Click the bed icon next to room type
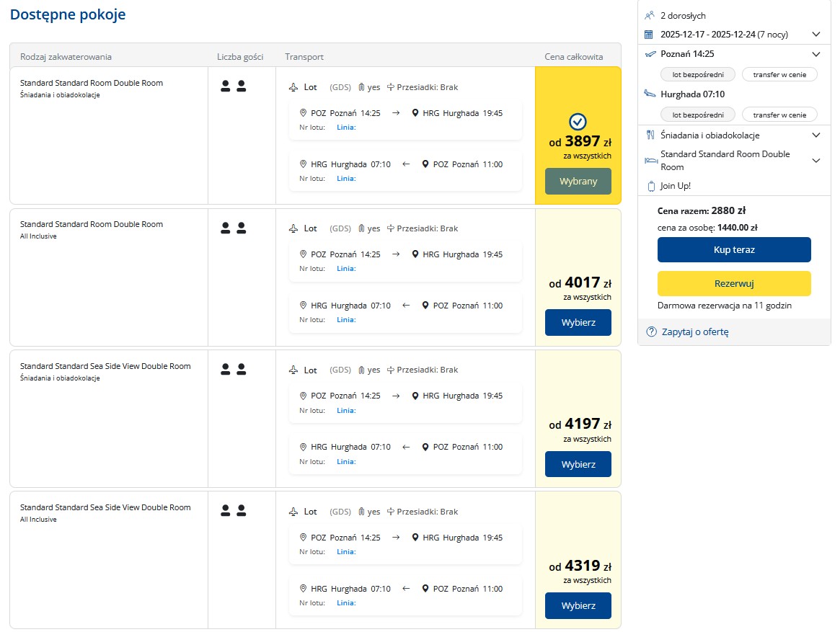This screenshot has height=632, width=840. 650,161
